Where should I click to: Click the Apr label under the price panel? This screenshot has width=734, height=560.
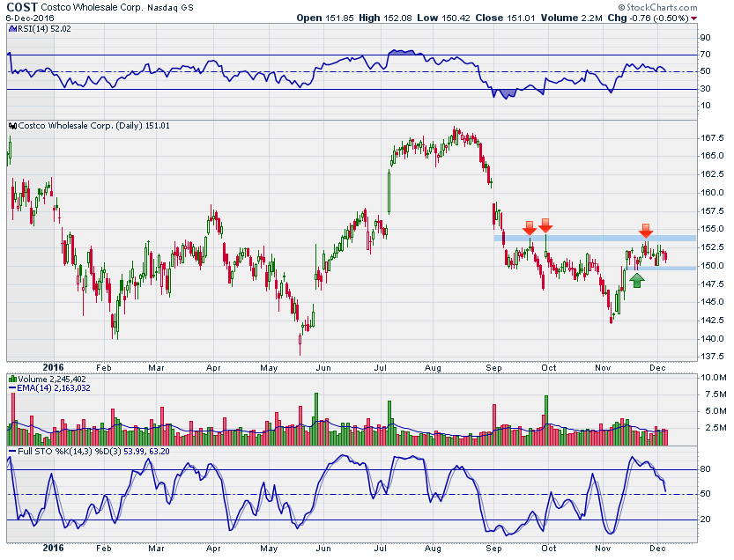(213, 368)
